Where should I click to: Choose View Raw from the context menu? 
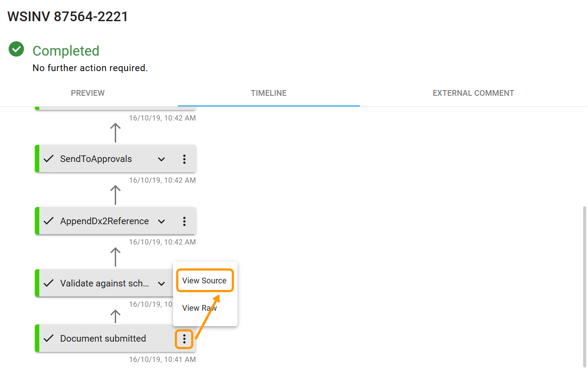[x=199, y=308]
